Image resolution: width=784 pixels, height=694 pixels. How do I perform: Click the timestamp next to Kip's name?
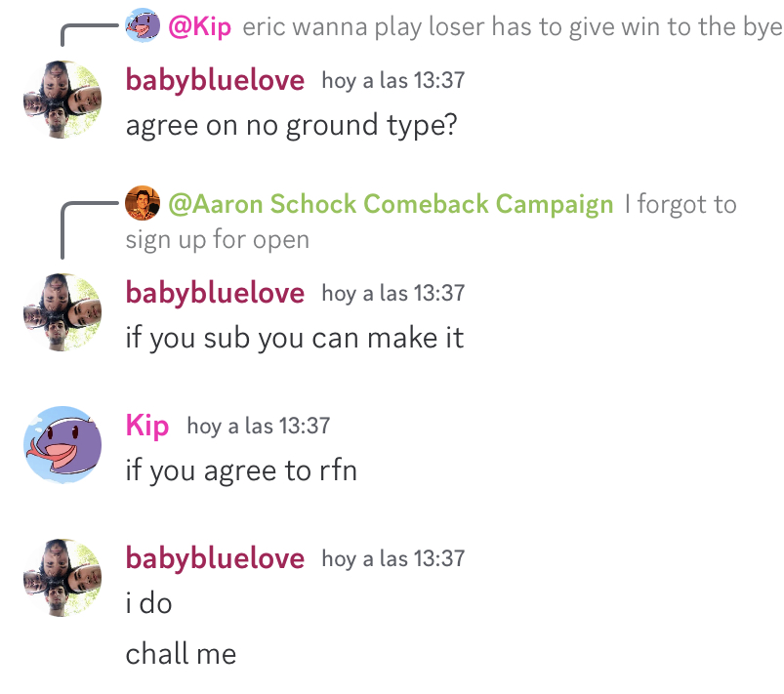pyautogui.click(x=259, y=427)
